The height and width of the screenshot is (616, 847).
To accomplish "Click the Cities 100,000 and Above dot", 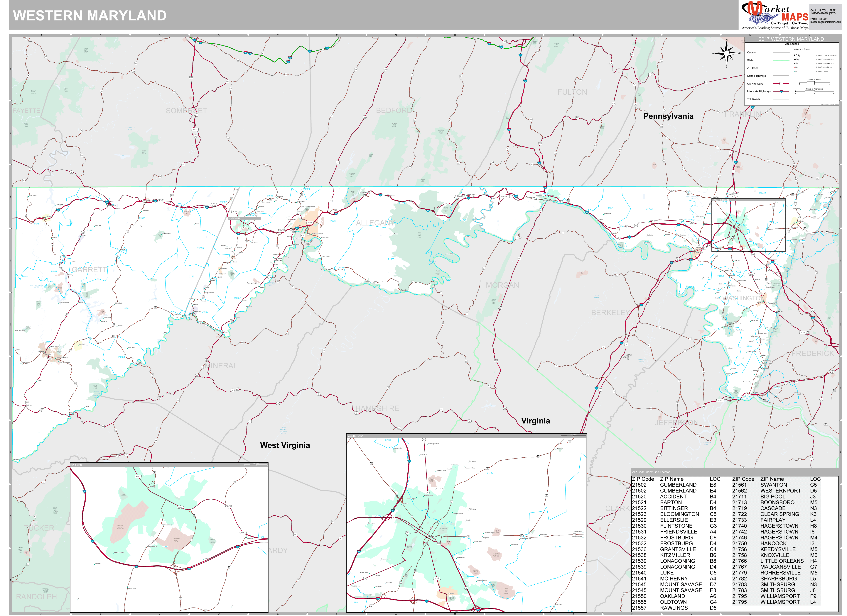I will (794, 55).
